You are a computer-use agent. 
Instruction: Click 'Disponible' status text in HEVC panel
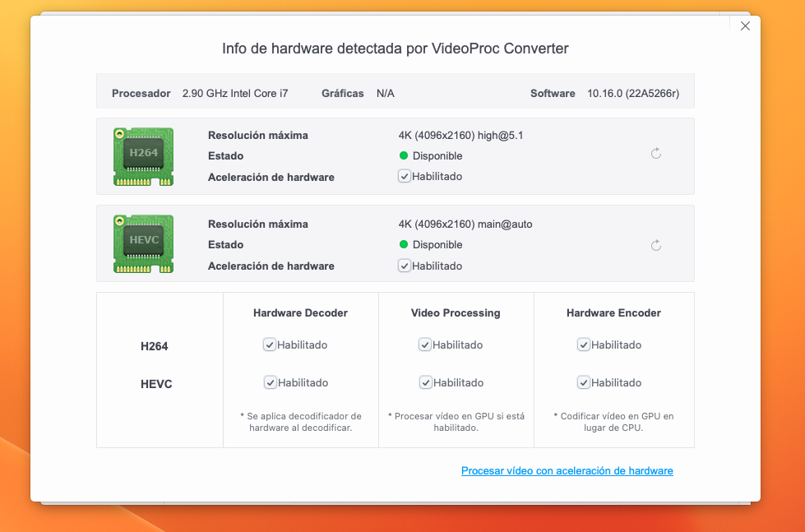[x=437, y=245]
